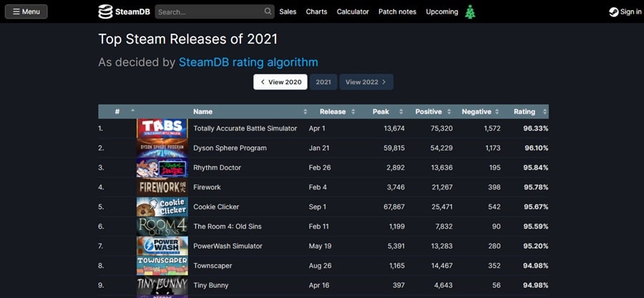Open the Patch notes page

tap(397, 11)
